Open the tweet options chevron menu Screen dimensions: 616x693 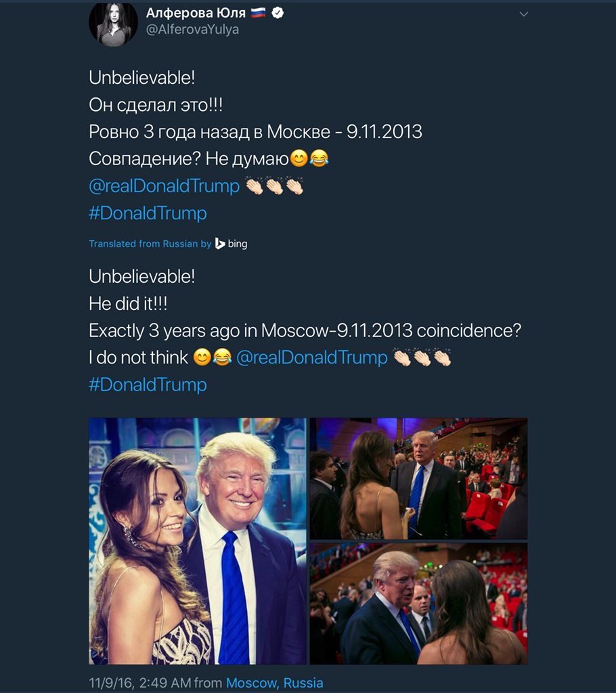[523, 14]
